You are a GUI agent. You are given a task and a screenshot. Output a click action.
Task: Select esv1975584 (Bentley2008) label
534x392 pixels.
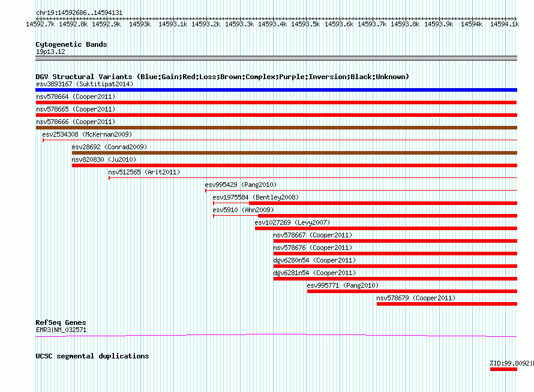tap(256, 197)
